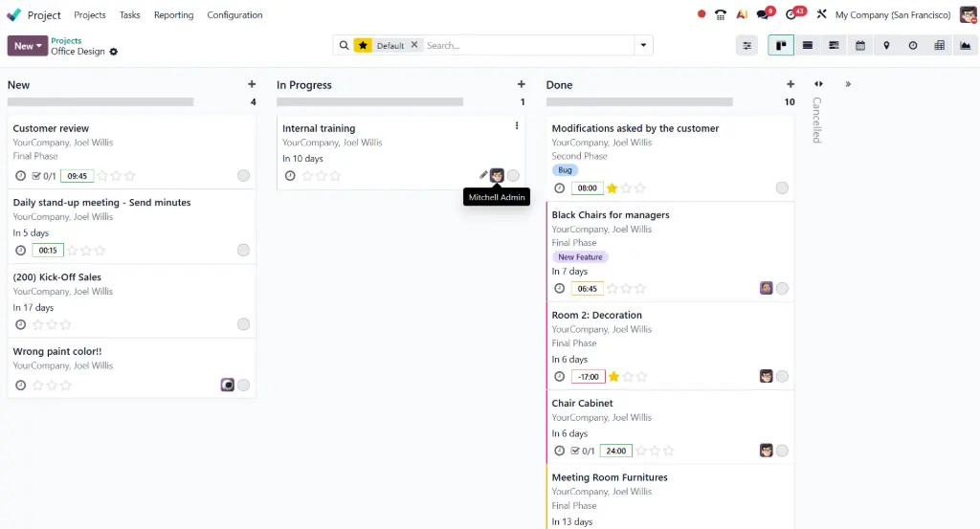980x529 pixels.
Task: Open the Internal training card kebab menu
Action: point(517,125)
